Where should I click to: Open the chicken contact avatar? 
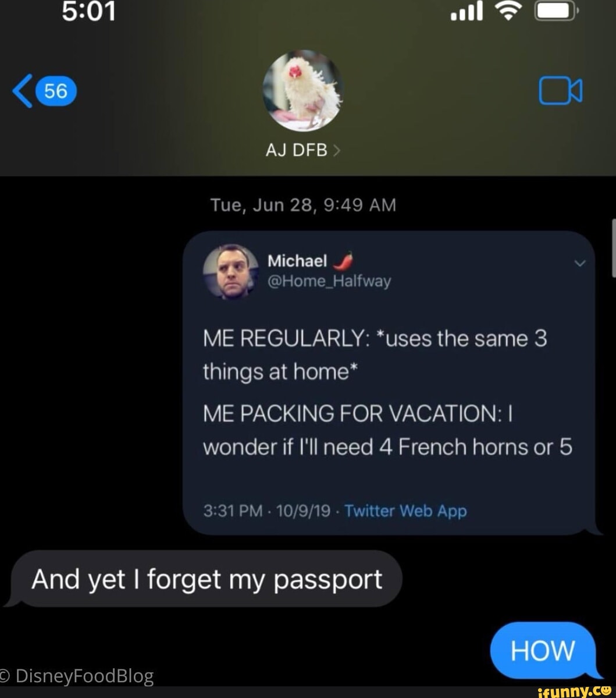[x=303, y=90]
